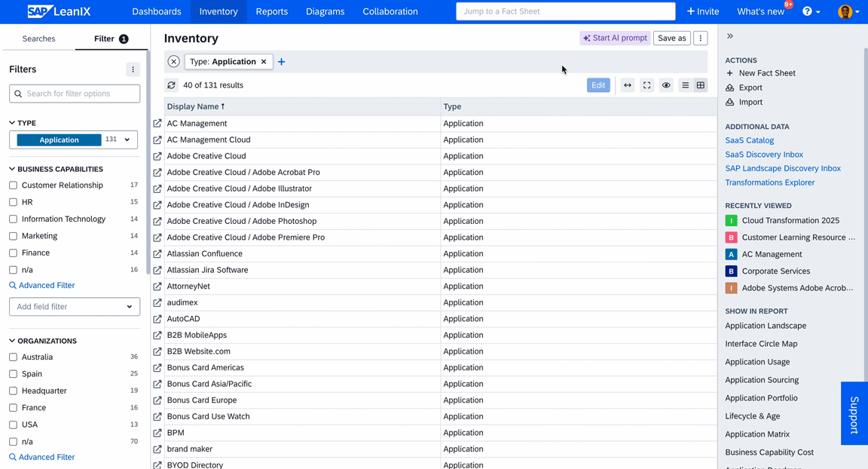Viewport: 868px width, 469px height.
Task: Switch to the Searches tab
Action: [38, 38]
